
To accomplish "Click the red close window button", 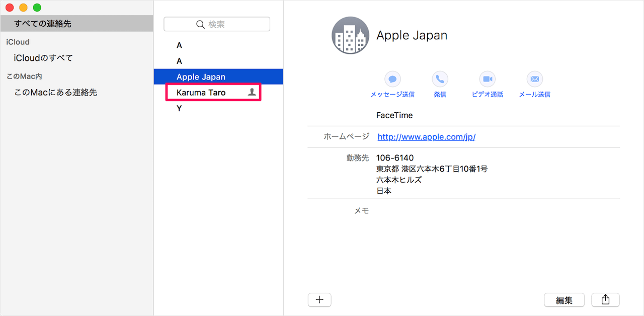I will [10, 8].
